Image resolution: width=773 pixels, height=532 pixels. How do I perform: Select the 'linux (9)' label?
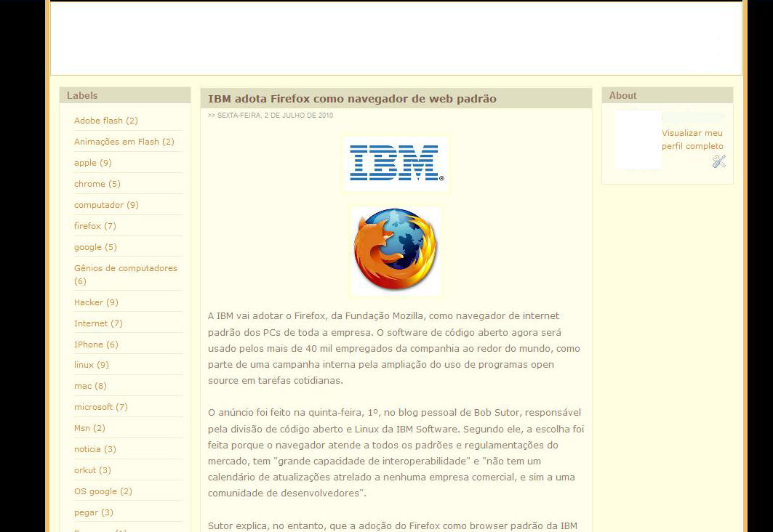point(92,365)
